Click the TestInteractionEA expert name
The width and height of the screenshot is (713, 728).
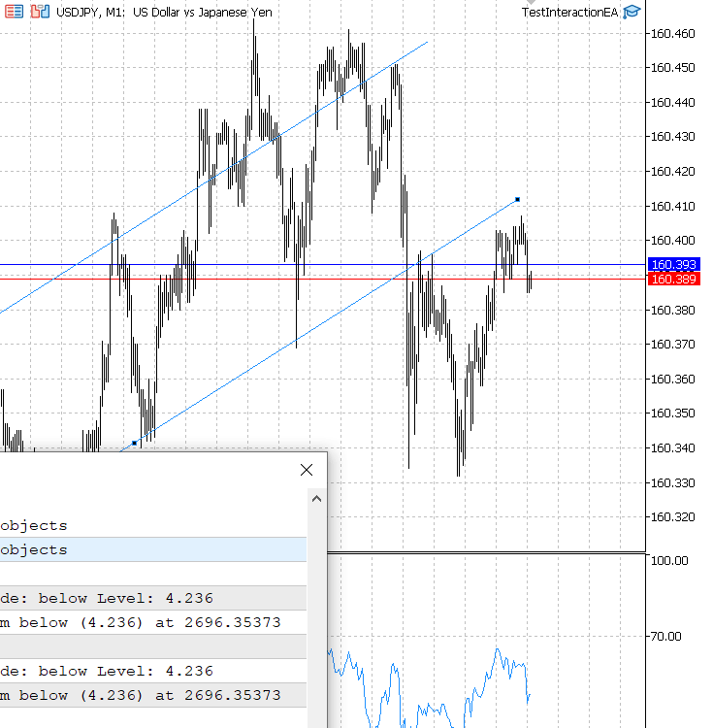coord(569,12)
